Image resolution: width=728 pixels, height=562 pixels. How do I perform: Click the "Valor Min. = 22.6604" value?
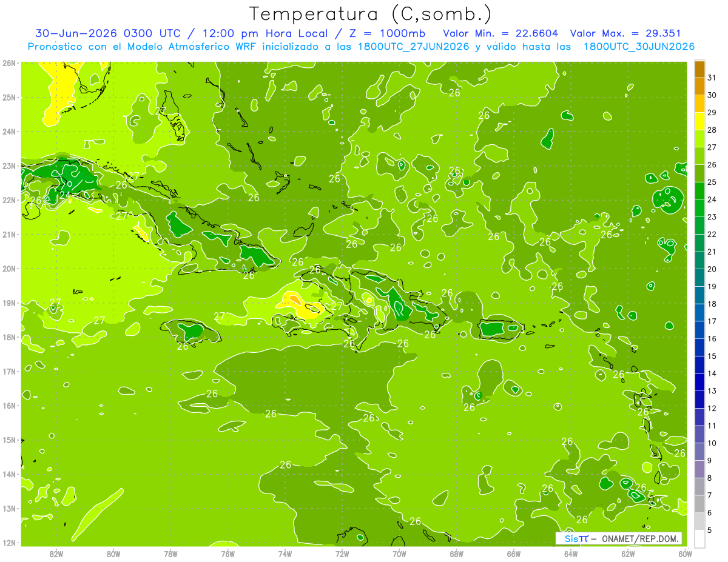coord(500,33)
